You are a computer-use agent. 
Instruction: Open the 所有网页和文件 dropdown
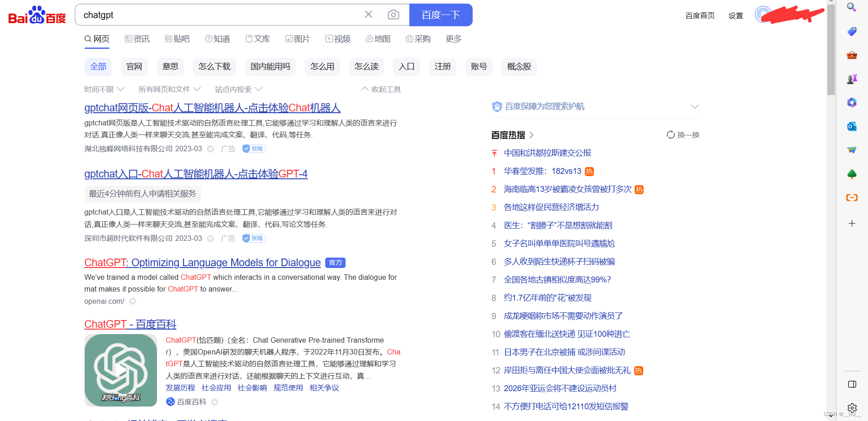[x=169, y=89]
